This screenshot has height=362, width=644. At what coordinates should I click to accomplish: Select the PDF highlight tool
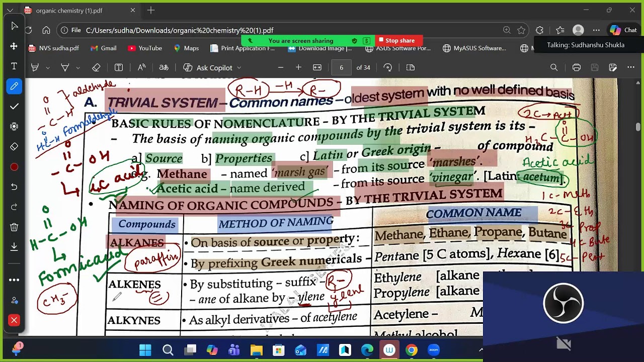(x=35, y=67)
